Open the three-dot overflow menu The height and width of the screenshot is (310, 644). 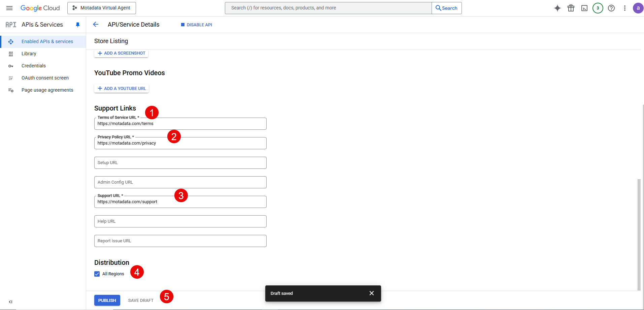coord(624,8)
